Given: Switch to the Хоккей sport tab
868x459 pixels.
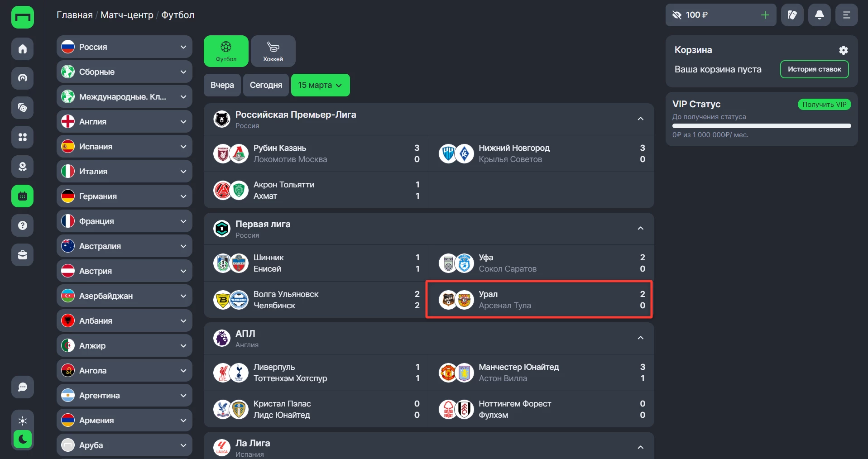Looking at the screenshot, I should click(x=273, y=51).
